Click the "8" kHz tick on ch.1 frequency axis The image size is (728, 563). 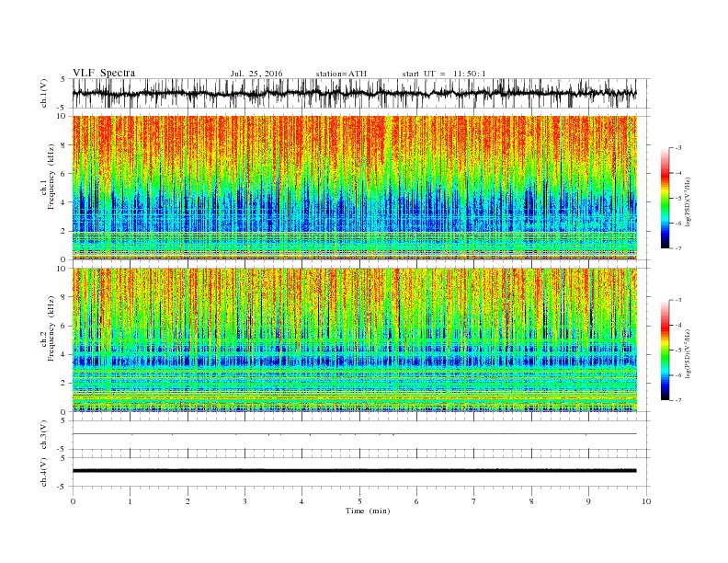point(63,145)
